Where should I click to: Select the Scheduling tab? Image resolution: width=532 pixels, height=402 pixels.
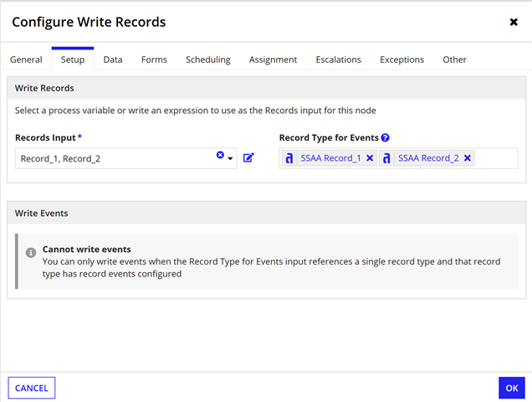click(208, 59)
